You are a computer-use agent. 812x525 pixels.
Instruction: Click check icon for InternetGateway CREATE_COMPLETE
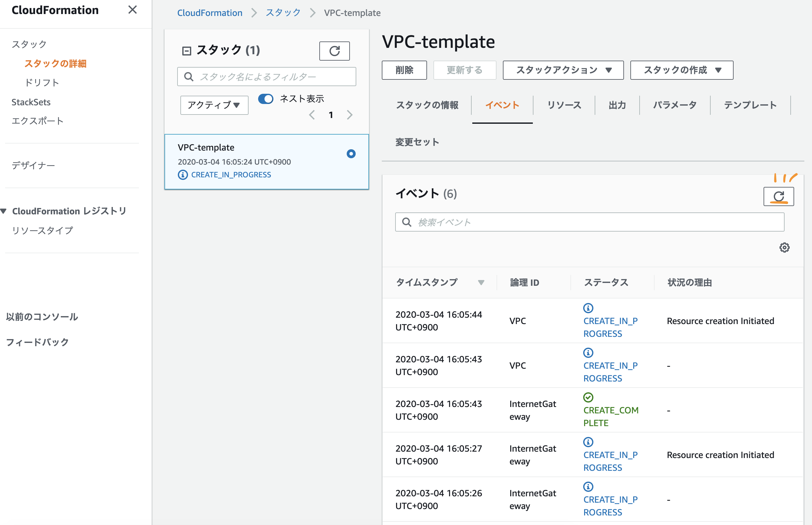(x=588, y=397)
